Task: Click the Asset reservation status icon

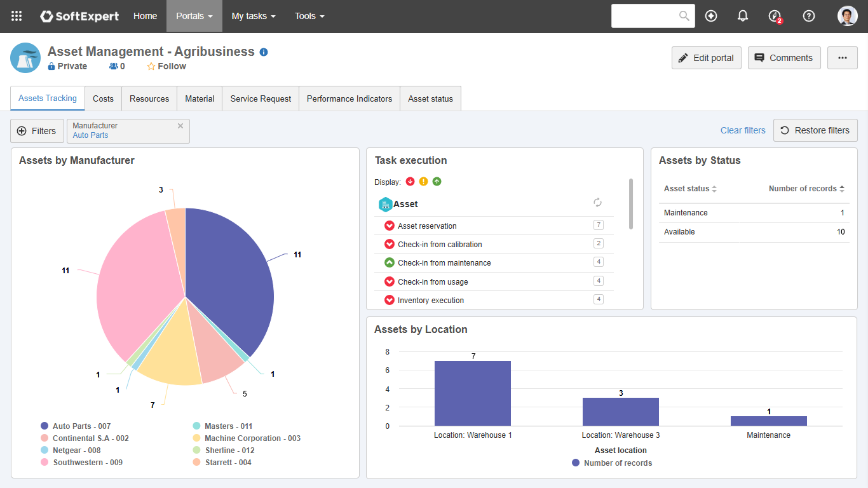Action: [390, 226]
